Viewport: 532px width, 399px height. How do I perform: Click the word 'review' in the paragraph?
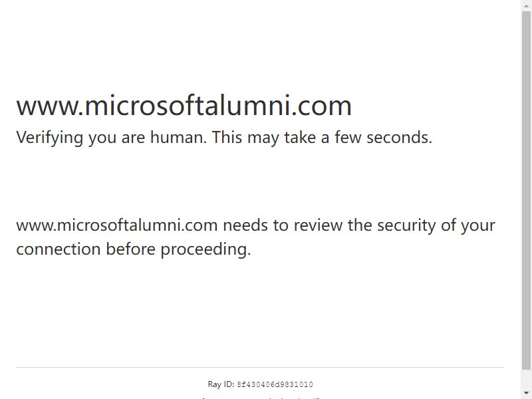pyautogui.click(x=318, y=225)
